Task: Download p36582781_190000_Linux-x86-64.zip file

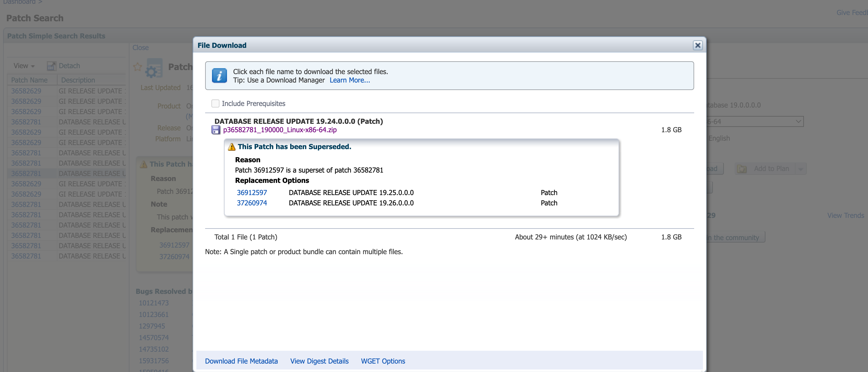Action: pos(279,130)
